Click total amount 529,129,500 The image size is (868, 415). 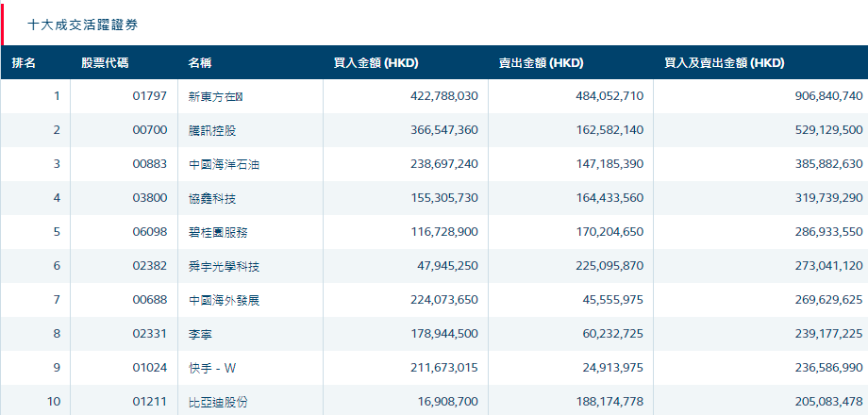(x=828, y=130)
